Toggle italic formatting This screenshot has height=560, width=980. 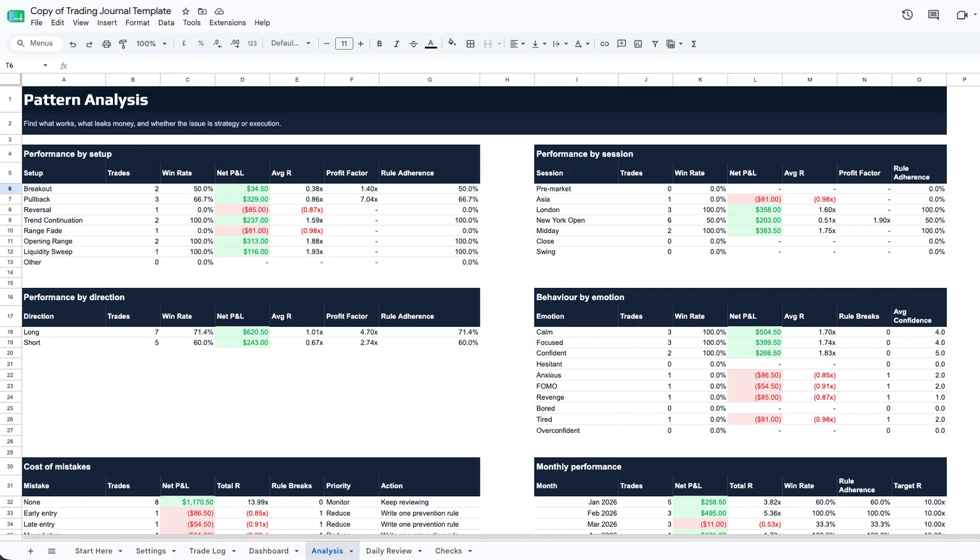[396, 44]
